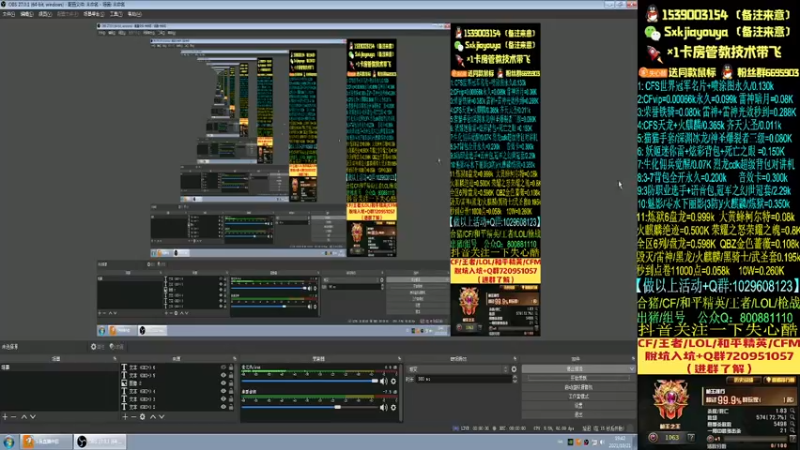800x450 pixels.
Task: Expand arrow on top Controls streaming button
Action: pyautogui.click(x=632, y=369)
